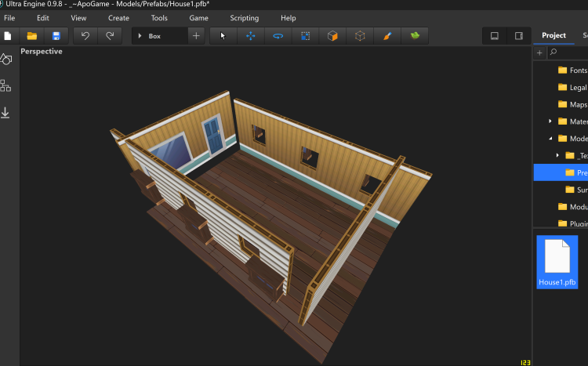Screen dimensions: 588x366
Task: Choose the arrow pointer select tool
Action: (x=223, y=36)
